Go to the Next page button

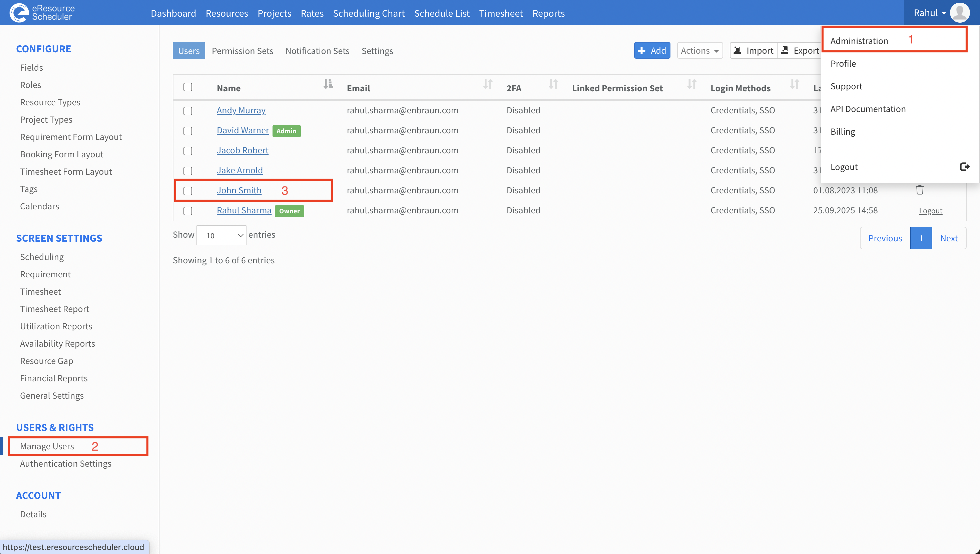[x=949, y=238]
